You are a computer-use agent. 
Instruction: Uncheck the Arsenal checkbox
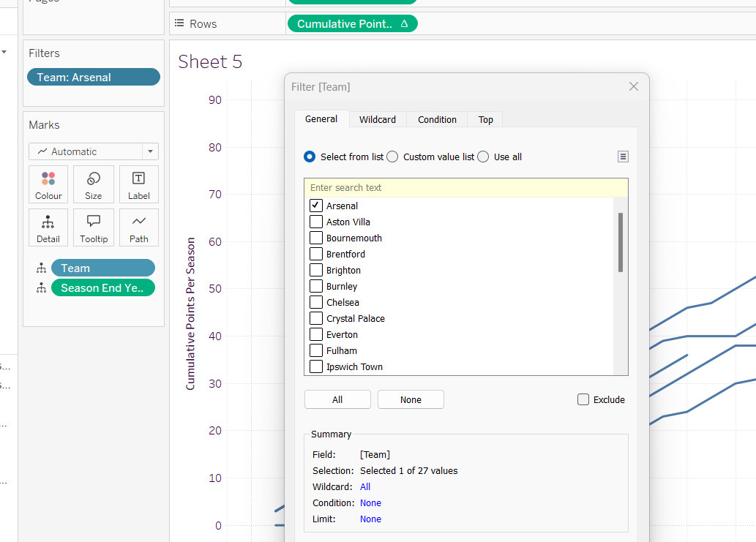pos(316,206)
